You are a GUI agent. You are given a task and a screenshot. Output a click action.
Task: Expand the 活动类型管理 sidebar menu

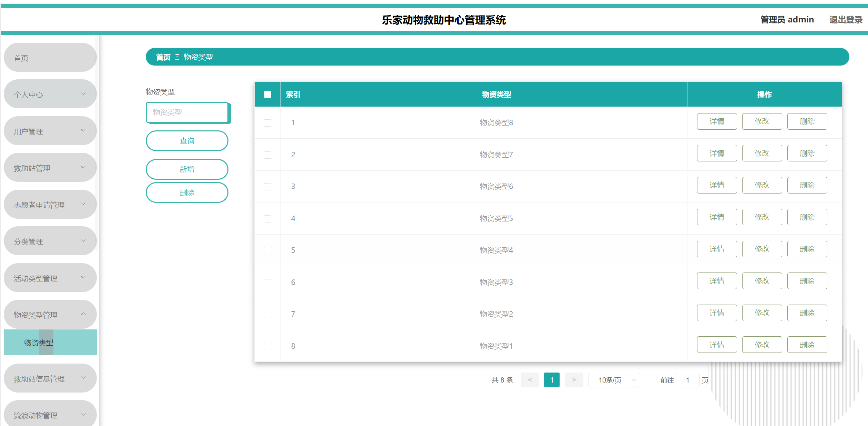[x=50, y=278]
